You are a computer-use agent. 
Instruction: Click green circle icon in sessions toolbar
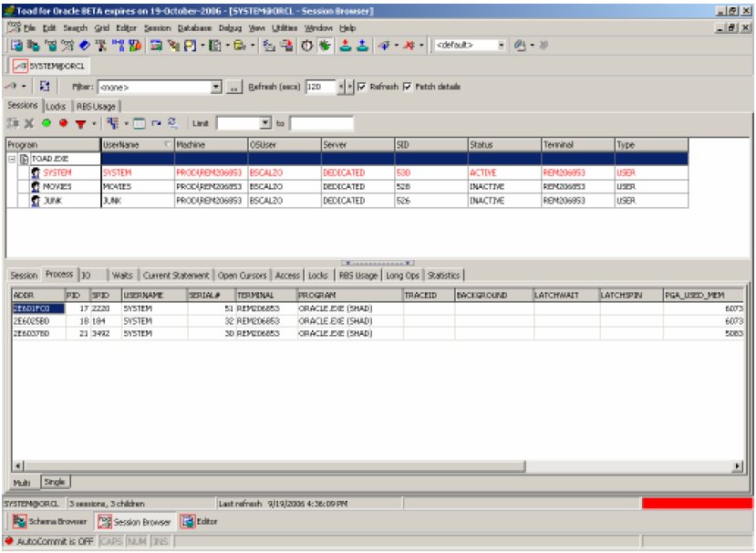tap(47, 123)
